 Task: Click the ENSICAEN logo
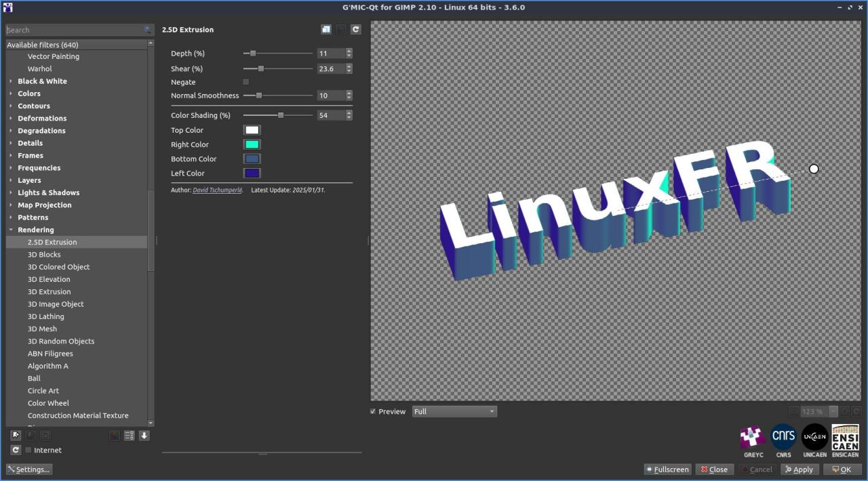pyautogui.click(x=845, y=438)
